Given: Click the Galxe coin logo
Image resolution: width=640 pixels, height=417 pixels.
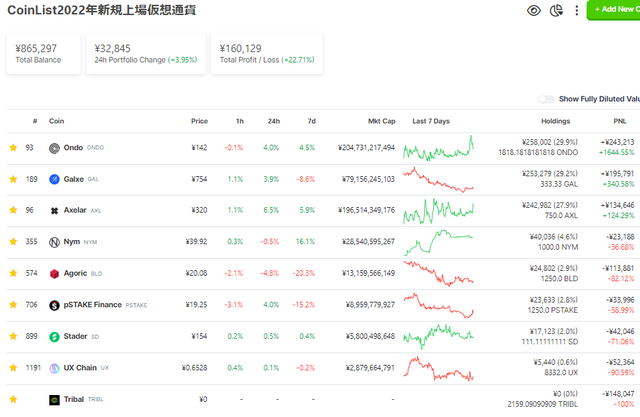Looking at the screenshot, I should pos(54,179).
